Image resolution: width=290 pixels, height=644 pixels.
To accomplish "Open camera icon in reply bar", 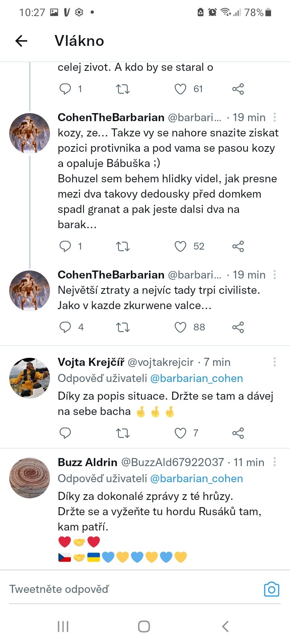I will coord(271,589).
